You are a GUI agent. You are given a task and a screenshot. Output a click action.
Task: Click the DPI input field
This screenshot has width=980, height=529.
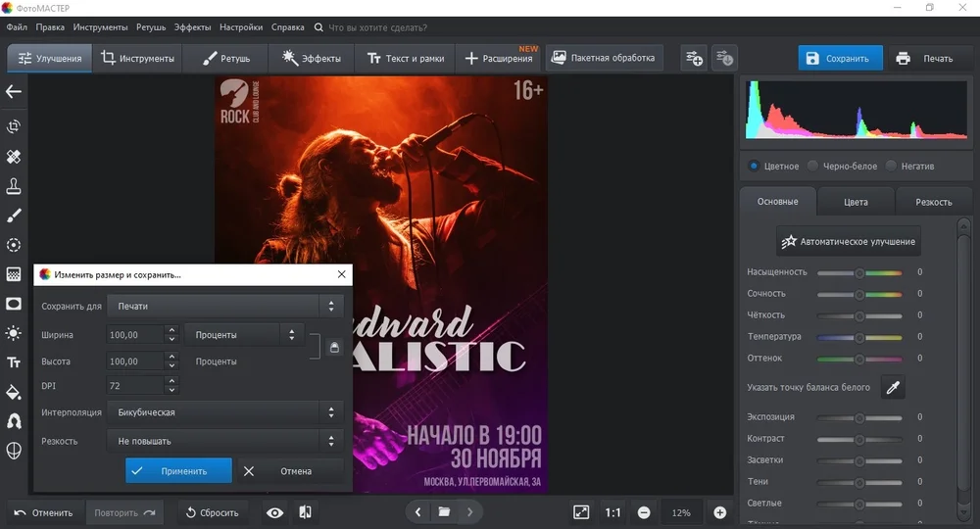[134, 386]
